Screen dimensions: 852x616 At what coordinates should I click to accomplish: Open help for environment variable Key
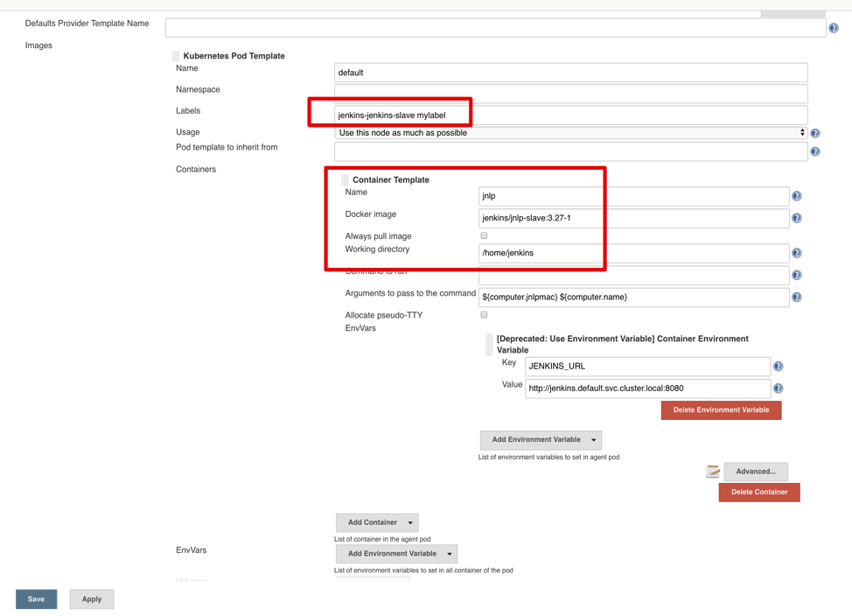tap(779, 367)
